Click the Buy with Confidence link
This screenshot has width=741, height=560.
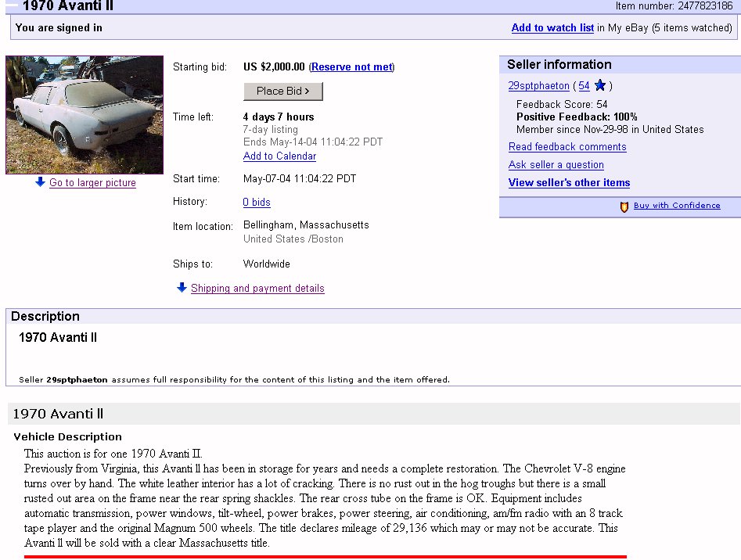click(x=677, y=206)
